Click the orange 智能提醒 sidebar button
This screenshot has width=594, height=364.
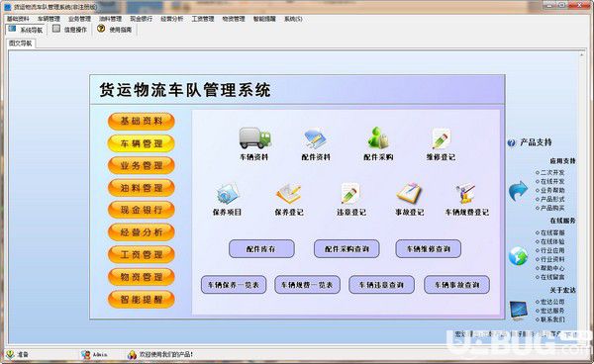pos(142,300)
